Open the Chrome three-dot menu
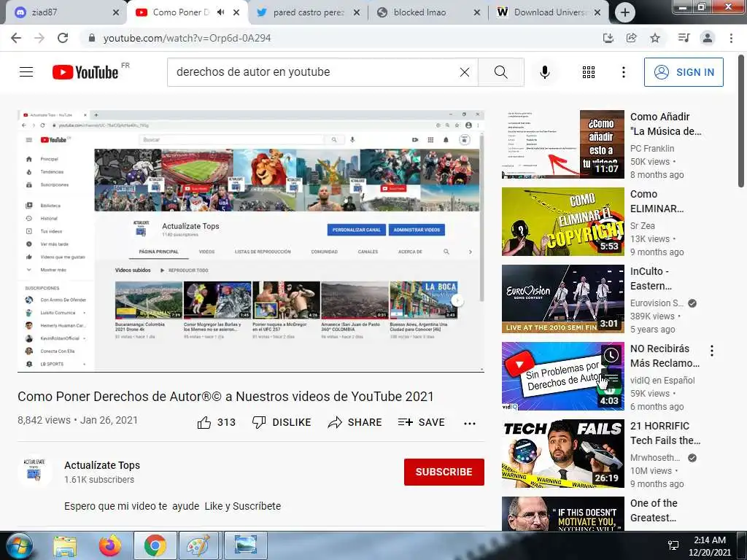The width and height of the screenshot is (747, 560). coord(731,38)
